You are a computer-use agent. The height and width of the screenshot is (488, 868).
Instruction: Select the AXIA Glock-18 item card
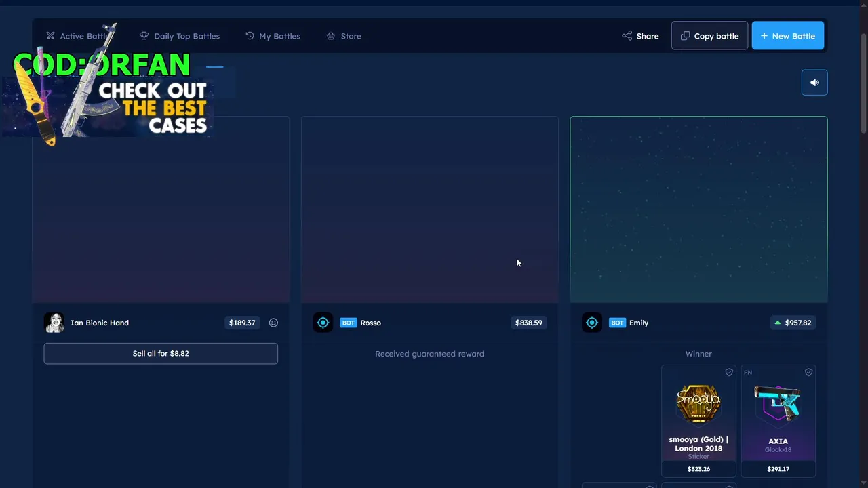(778, 421)
